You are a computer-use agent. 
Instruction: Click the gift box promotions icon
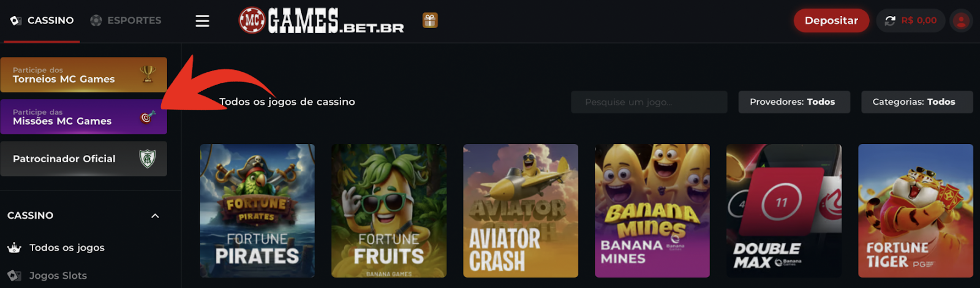coord(430,20)
